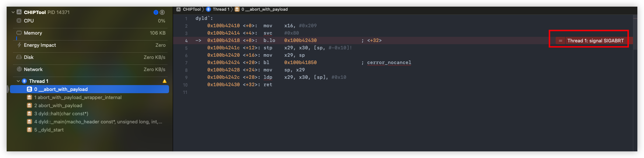Collapse the CHIPTool process disclosure arrow
644x158 pixels.
tap(13, 12)
